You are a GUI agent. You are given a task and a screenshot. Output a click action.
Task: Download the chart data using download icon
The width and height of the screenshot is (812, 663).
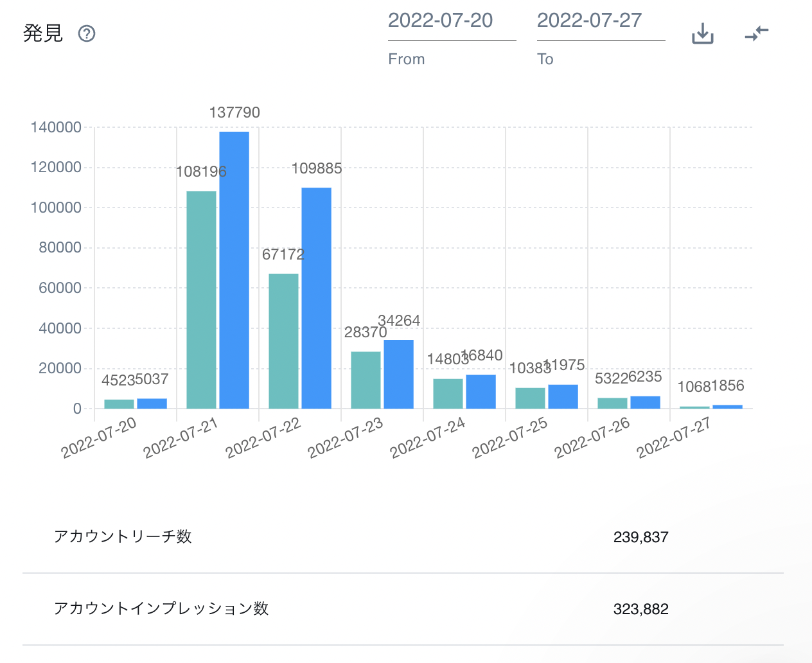coord(703,33)
